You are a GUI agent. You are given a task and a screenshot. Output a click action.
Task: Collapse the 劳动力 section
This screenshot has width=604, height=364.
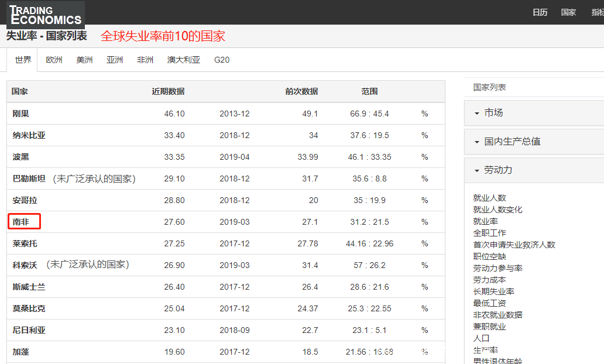tap(497, 170)
